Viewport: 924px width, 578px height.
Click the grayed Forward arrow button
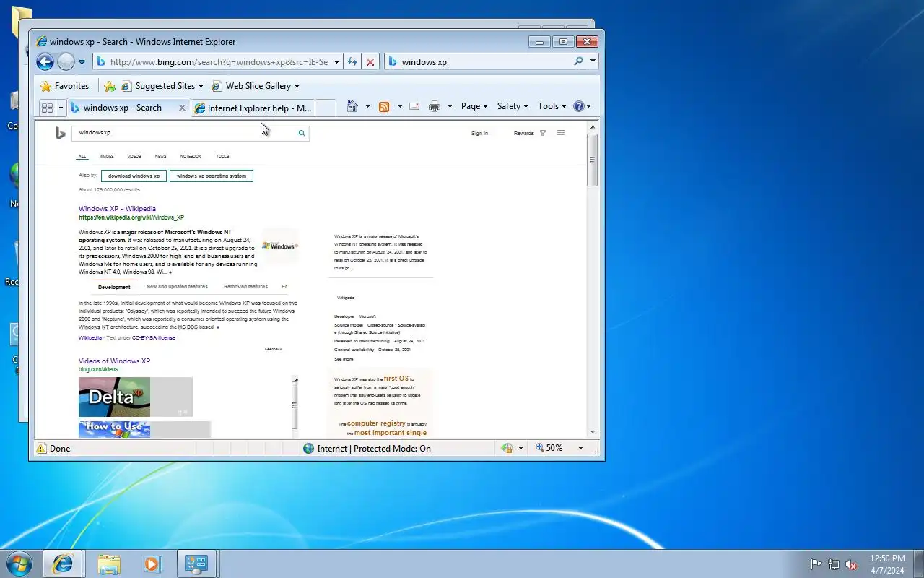[x=66, y=62]
